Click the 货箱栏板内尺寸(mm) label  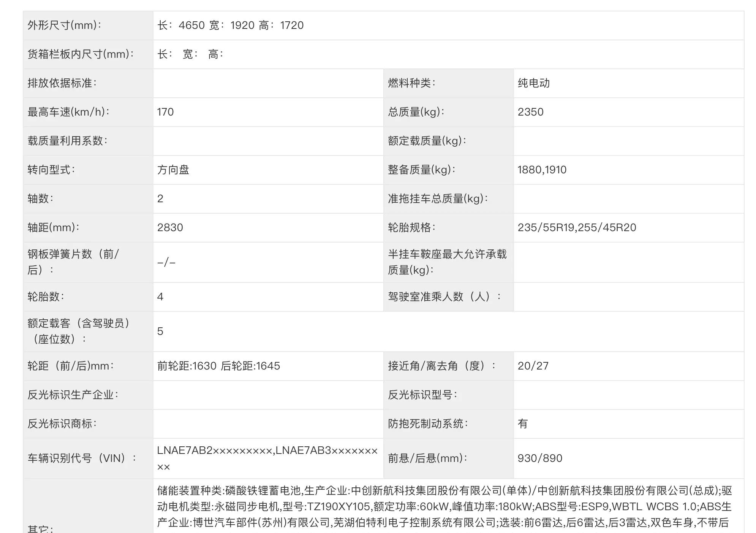point(81,54)
